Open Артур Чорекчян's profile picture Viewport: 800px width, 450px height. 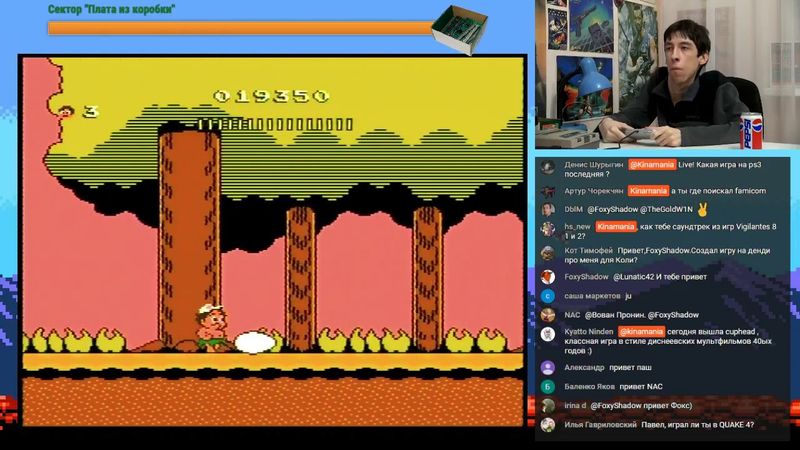click(x=548, y=190)
